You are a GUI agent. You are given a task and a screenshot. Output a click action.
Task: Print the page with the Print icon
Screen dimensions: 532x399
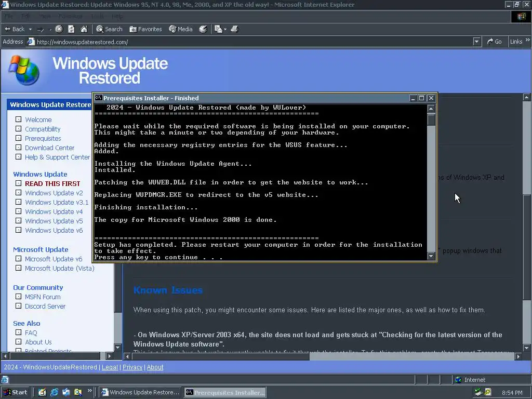(235, 29)
